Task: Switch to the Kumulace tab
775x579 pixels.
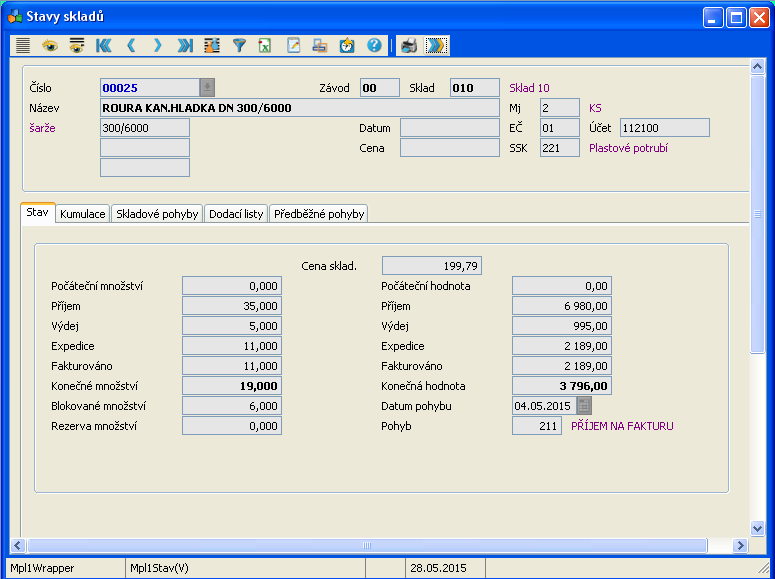Action: (x=82, y=214)
